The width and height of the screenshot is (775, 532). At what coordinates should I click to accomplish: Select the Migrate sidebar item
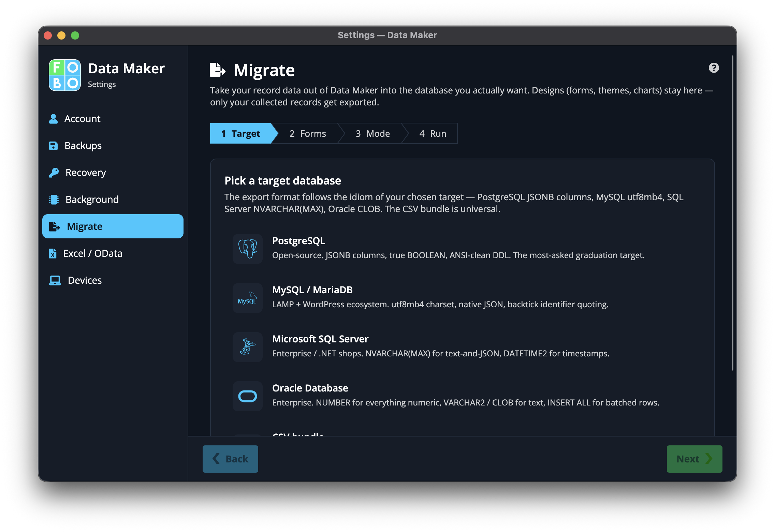point(113,226)
